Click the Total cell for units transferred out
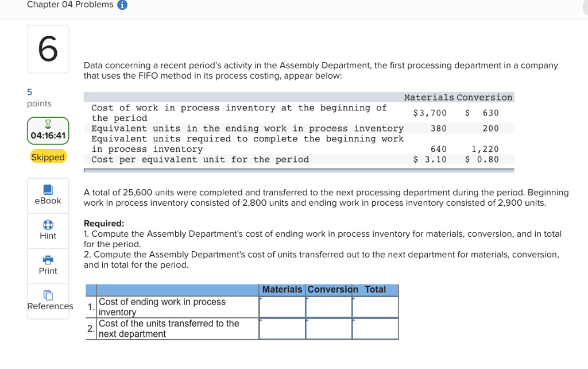 (374, 328)
